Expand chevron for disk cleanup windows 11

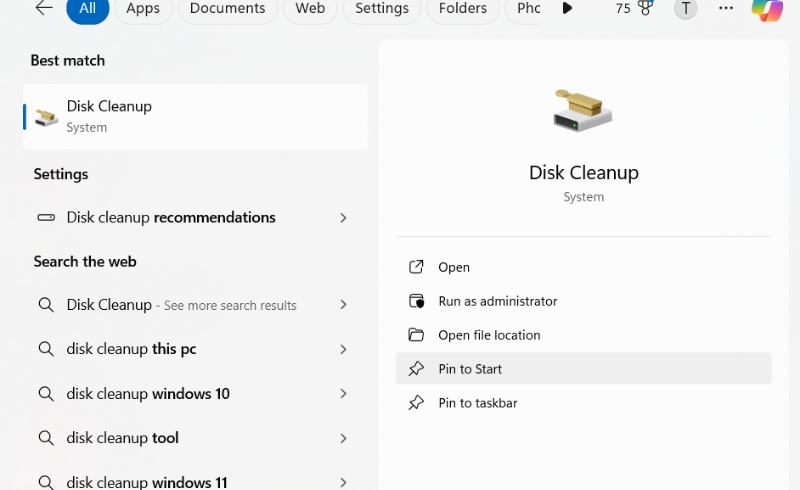pos(343,482)
